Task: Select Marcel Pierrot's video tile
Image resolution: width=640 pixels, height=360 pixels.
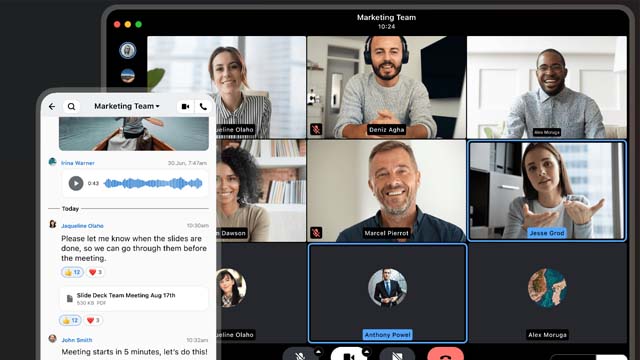Action: coord(386,191)
